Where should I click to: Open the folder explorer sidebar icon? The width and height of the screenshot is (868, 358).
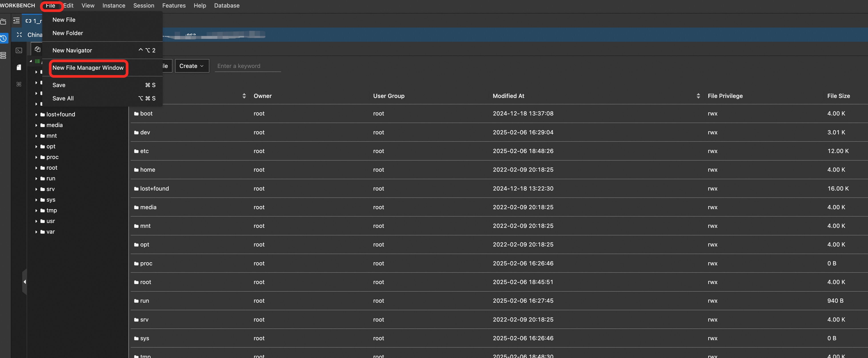3,22
